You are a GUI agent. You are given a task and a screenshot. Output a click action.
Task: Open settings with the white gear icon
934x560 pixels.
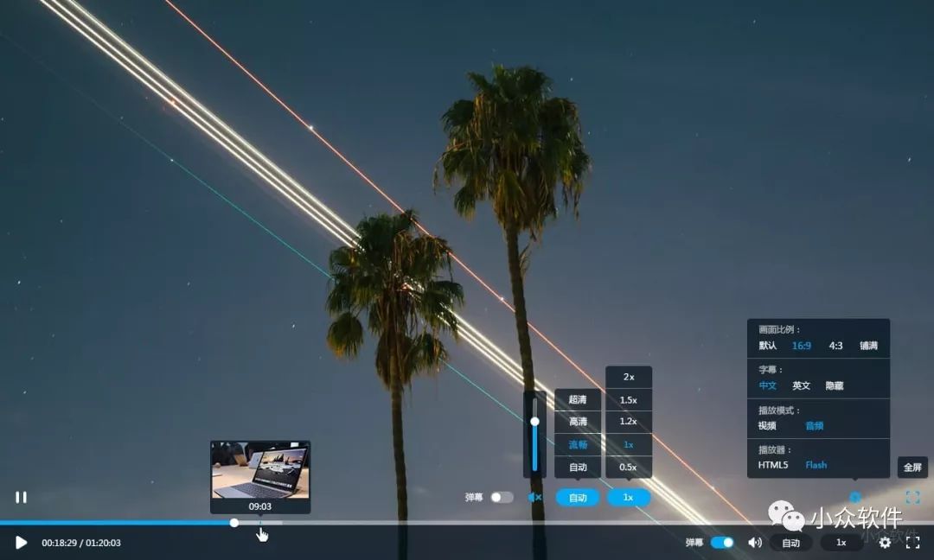pyautogui.click(x=885, y=542)
